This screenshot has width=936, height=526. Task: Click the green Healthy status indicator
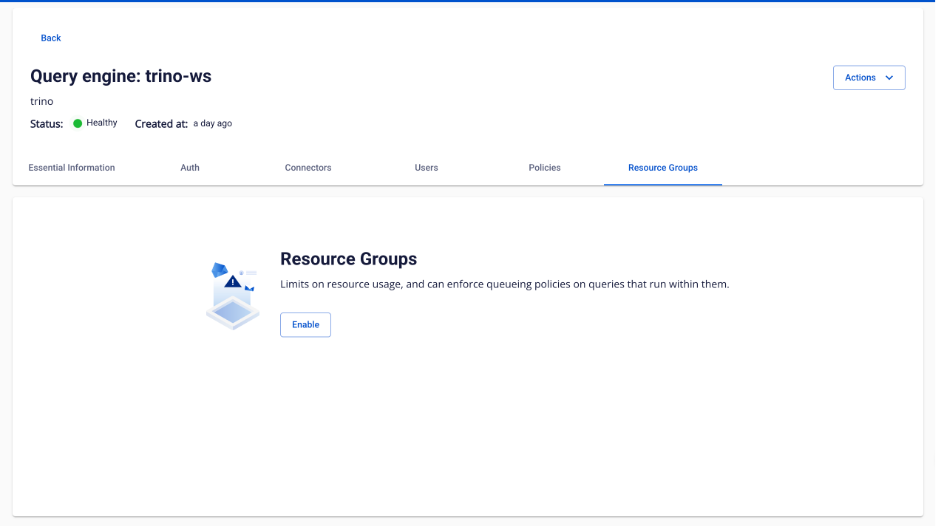[x=78, y=124]
